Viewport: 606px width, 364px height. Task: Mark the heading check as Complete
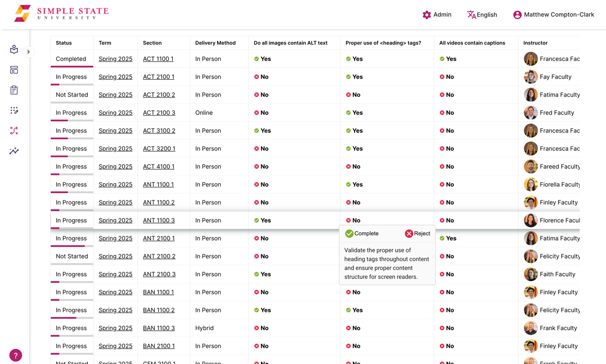coord(362,234)
